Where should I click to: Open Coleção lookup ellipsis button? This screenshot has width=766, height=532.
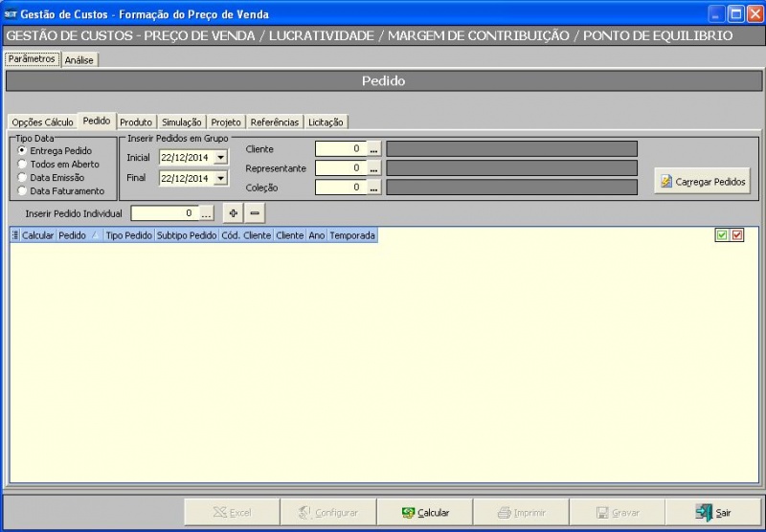(374, 188)
